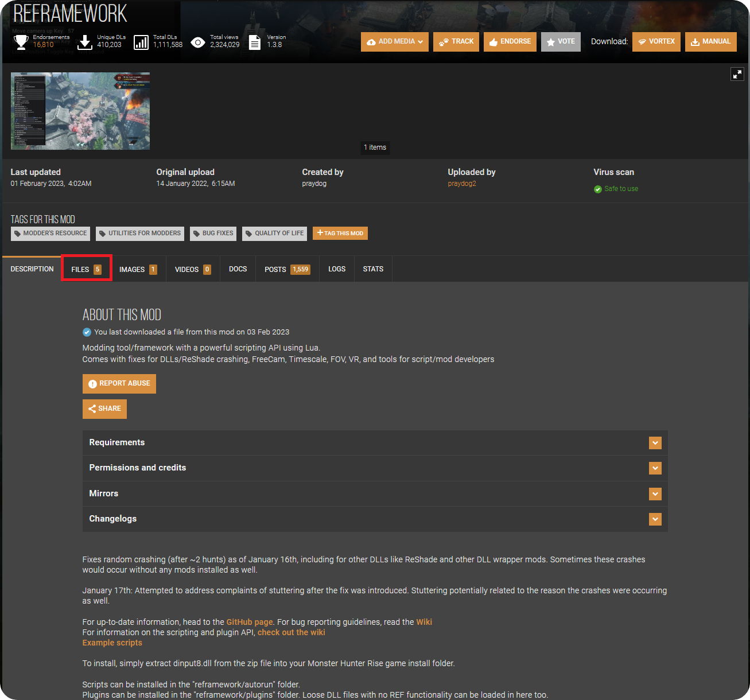Click the Unique DLs download icon
The image size is (750, 700).
(85, 42)
